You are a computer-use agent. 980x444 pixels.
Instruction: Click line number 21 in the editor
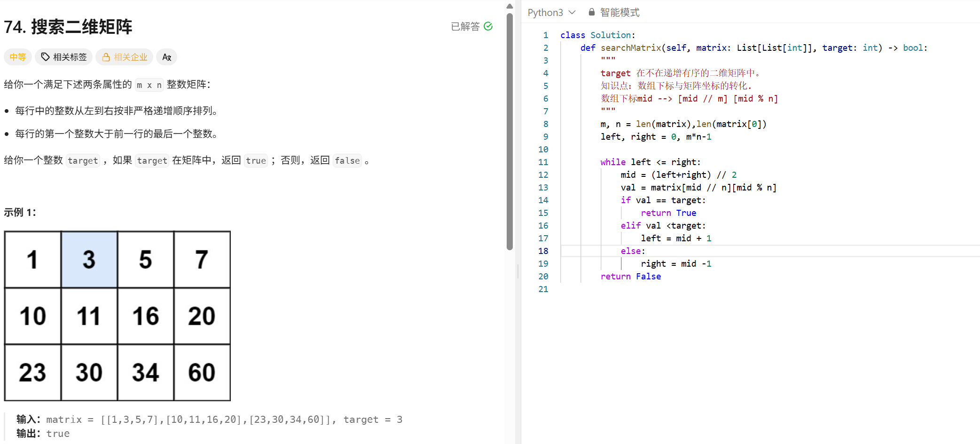[543, 289]
